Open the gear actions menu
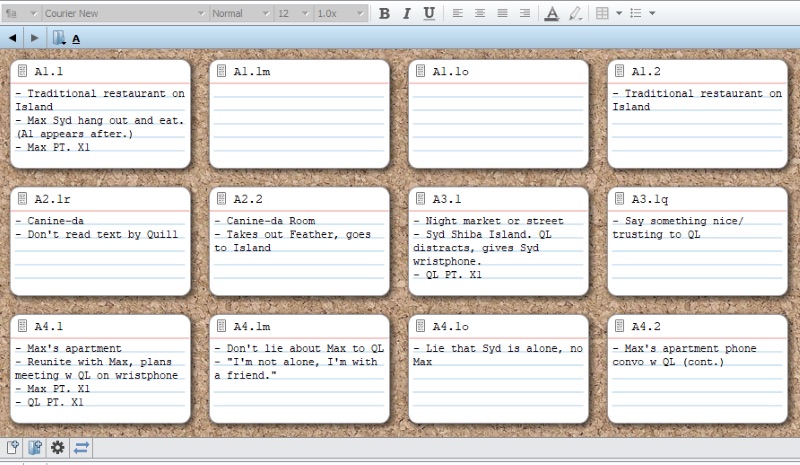Screen dimensions: 800x465 click(58, 447)
